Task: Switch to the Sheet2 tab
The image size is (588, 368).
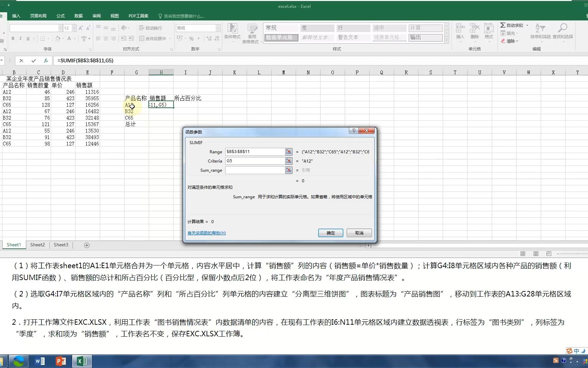Action: click(x=37, y=245)
